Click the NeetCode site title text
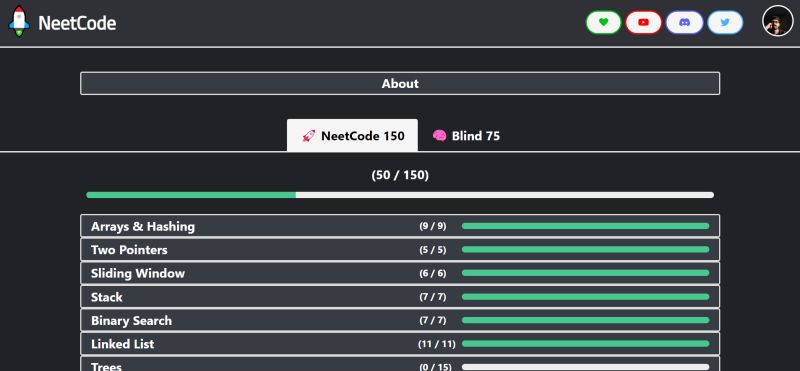Viewport: 800px width, 371px height. pos(77,23)
